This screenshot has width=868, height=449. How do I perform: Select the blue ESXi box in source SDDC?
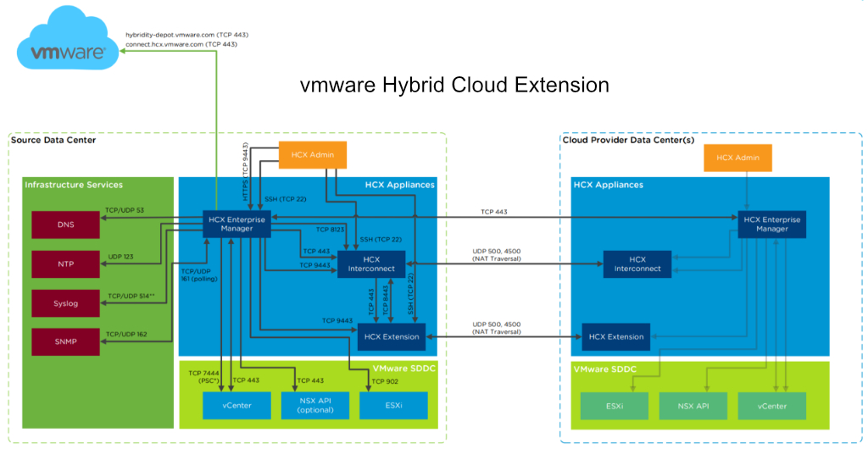(x=392, y=406)
